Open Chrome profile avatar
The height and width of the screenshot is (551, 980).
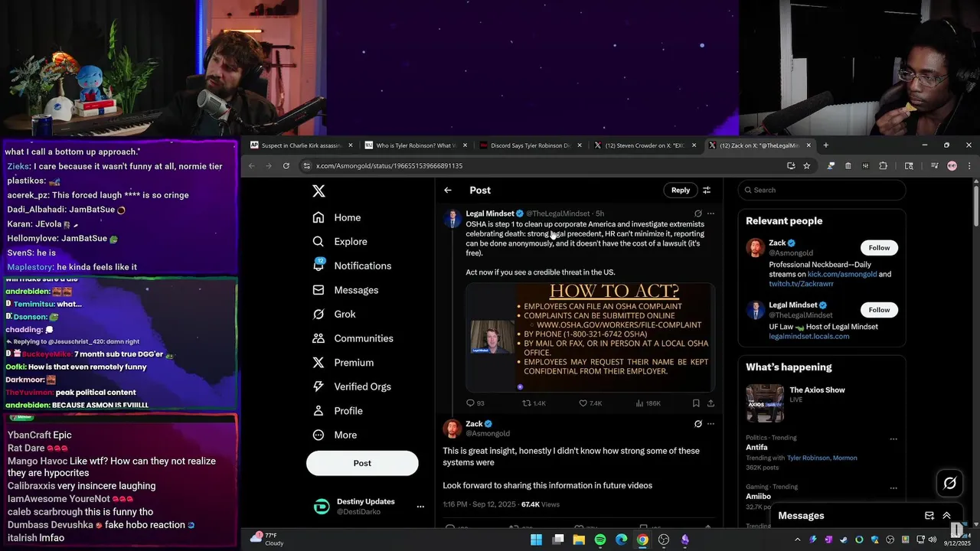952,166
